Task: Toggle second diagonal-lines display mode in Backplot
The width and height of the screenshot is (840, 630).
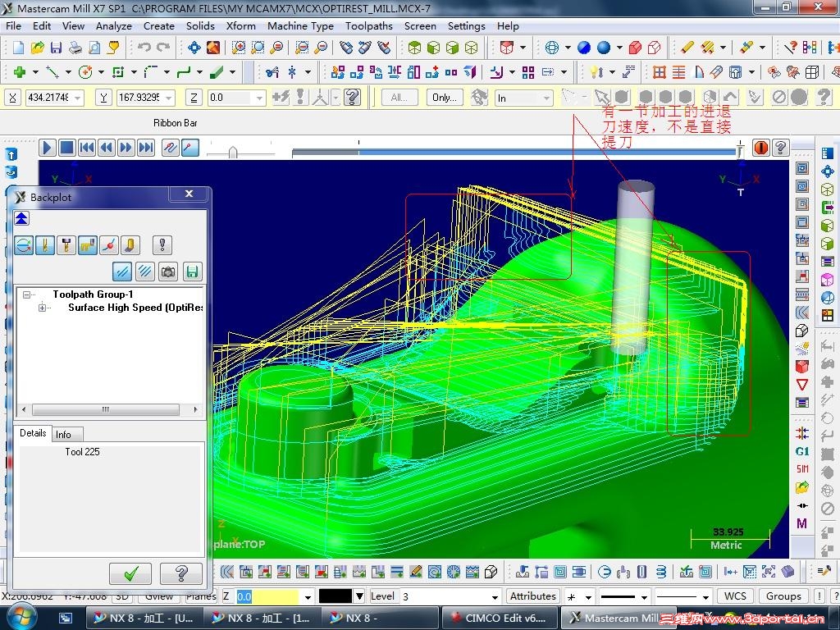Action: pos(144,272)
